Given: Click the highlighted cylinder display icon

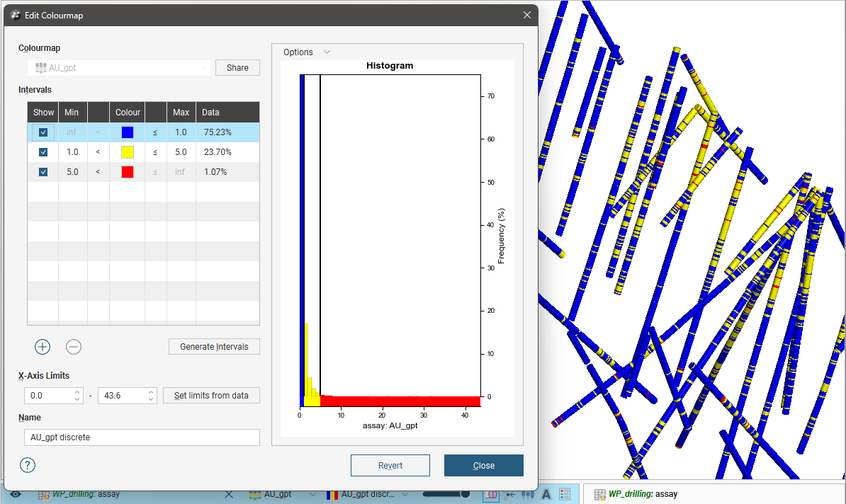Looking at the screenshot, I should 490,494.
